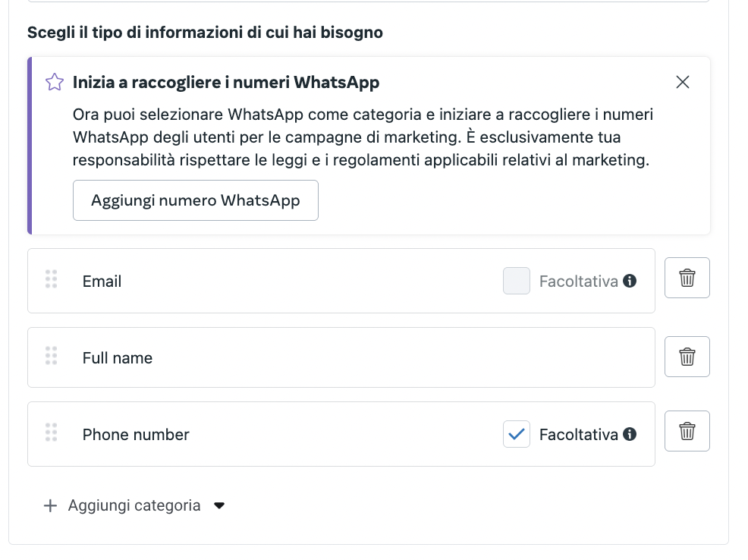Show info about Phone number Facoltativa
Screen dimensions: 748x560
[629, 434]
